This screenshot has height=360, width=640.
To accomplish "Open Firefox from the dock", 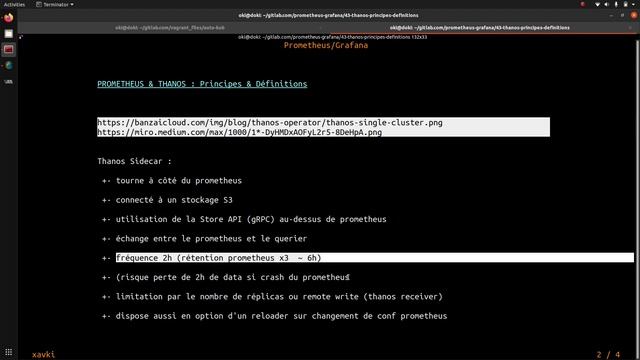I will (9, 18).
